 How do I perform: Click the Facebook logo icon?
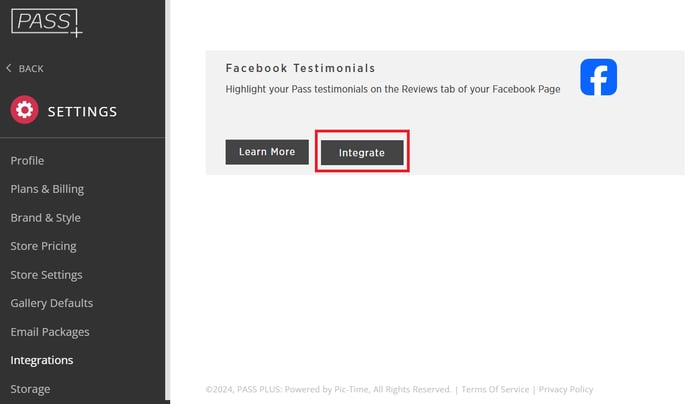coord(598,77)
